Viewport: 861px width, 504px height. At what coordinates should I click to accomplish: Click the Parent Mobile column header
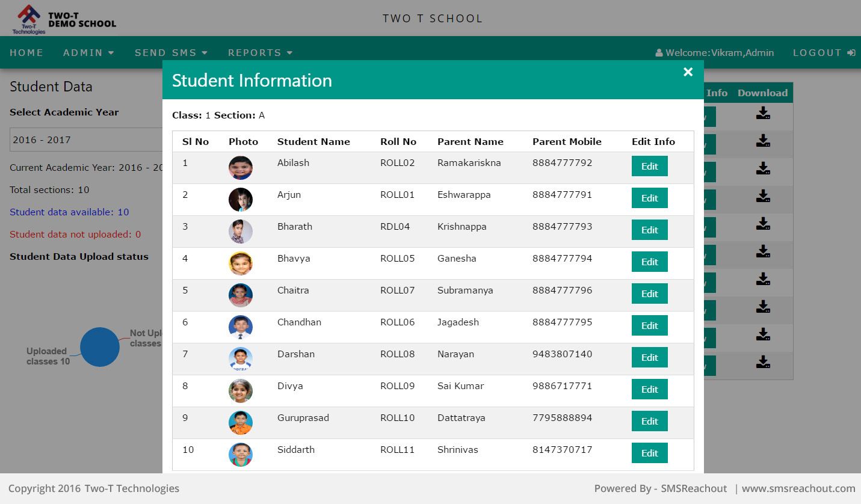(567, 142)
